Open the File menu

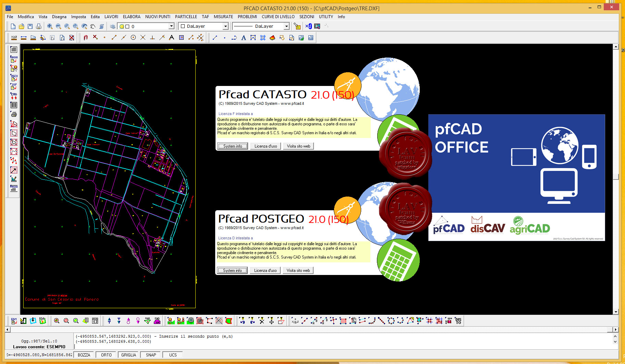point(10,17)
